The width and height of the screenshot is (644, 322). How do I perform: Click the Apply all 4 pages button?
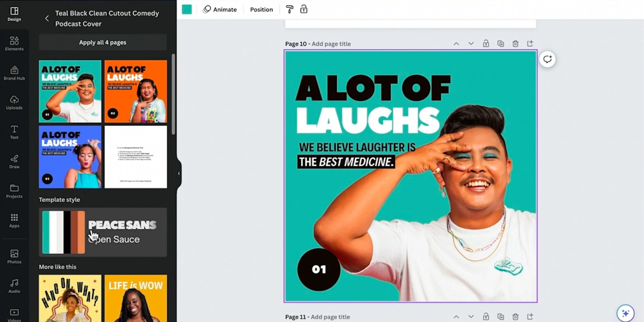pos(103,42)
